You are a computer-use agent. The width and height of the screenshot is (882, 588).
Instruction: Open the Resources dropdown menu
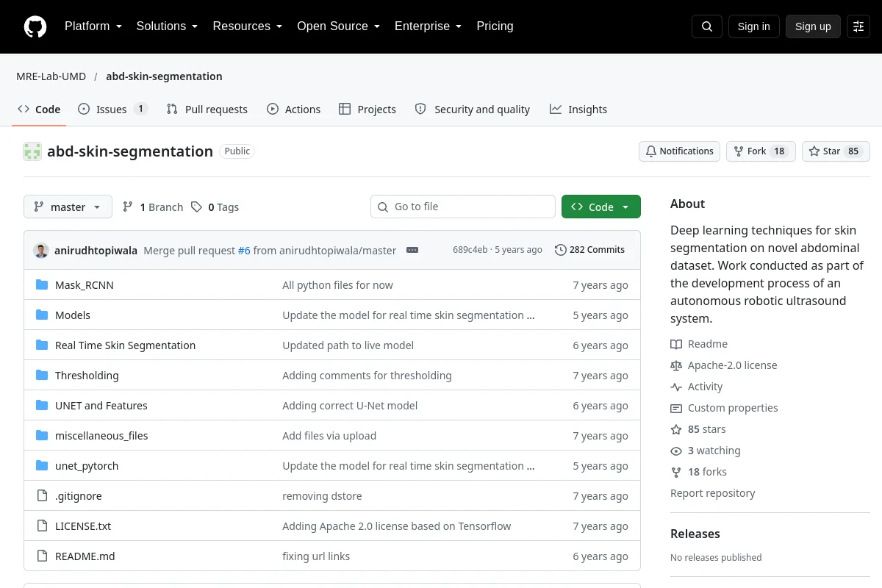point(248,26)
